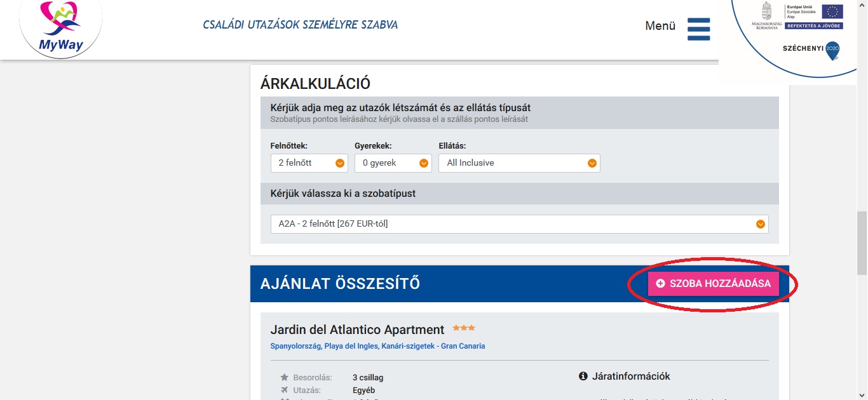Click the Menü text label
The height and width of the screenshot is (400, 868).
(x=660, y=26)
